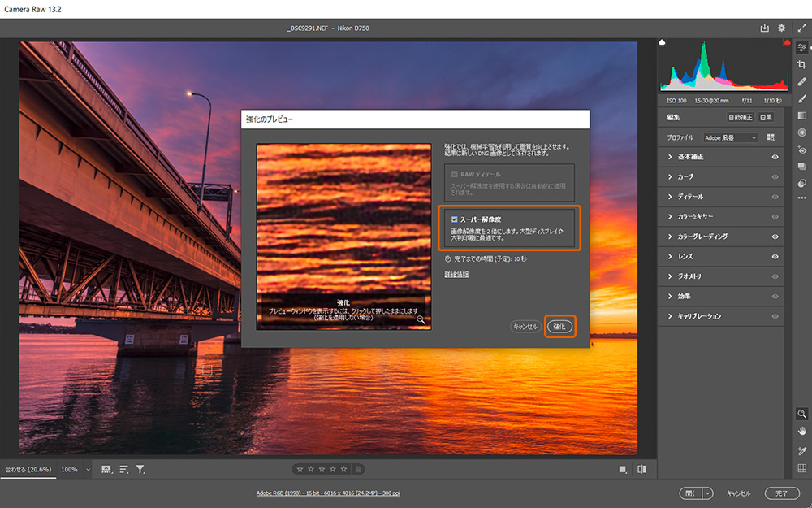Click キャンセル in the 強化のプレビュー dialog
Viewport: 812px width, 508px height.
[x=525, y=327]
